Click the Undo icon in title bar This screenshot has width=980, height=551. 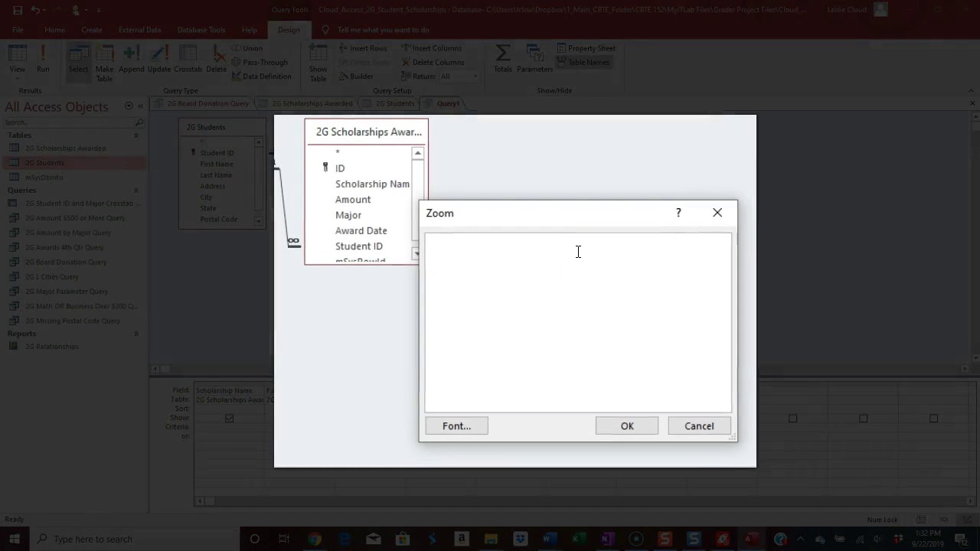point(36,10)
